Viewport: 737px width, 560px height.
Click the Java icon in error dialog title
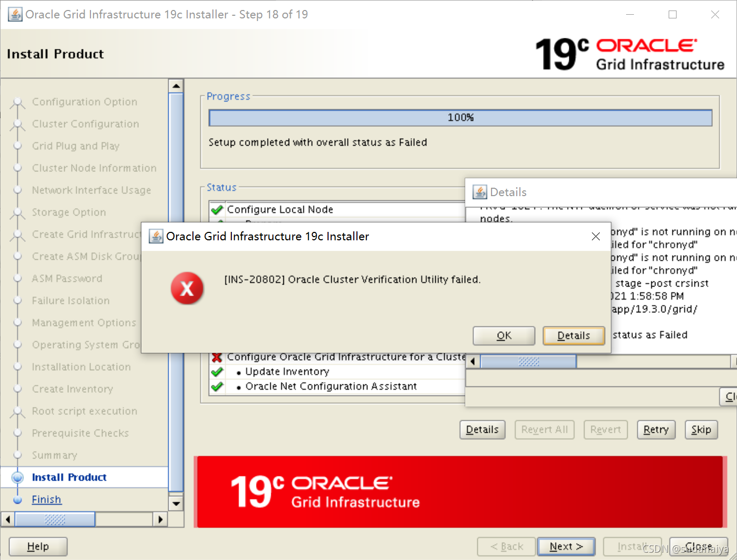point(156,236)
